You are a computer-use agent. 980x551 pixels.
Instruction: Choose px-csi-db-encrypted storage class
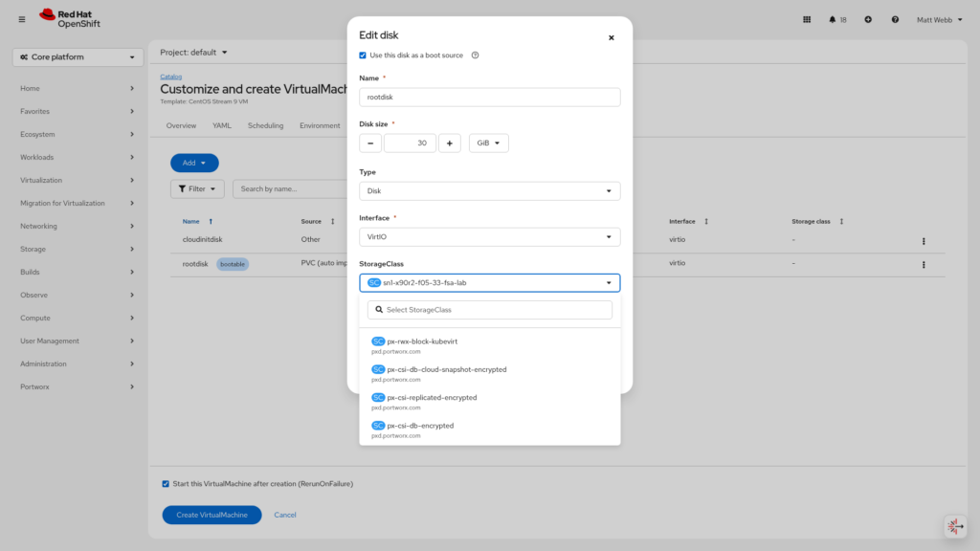click(420, 426)
